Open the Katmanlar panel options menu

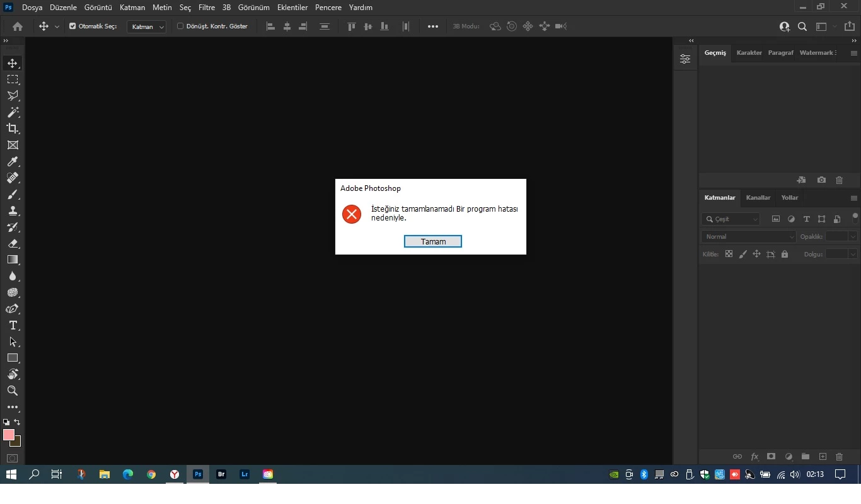pyautogui.click(x=853, y=198)
